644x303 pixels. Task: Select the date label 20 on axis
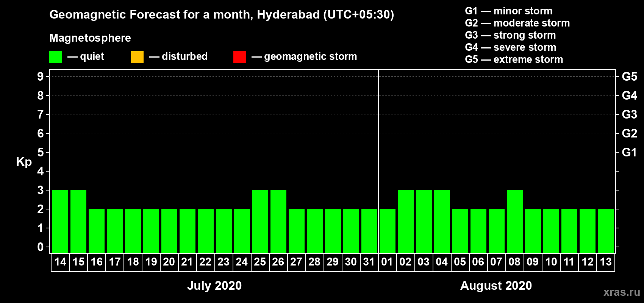click(169, 262)
